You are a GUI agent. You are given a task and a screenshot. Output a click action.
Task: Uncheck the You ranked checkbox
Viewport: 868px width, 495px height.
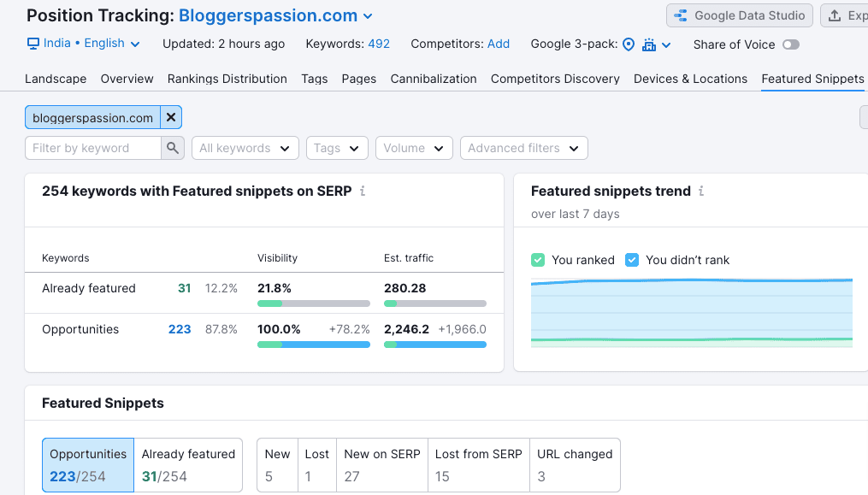pos(537,259)
